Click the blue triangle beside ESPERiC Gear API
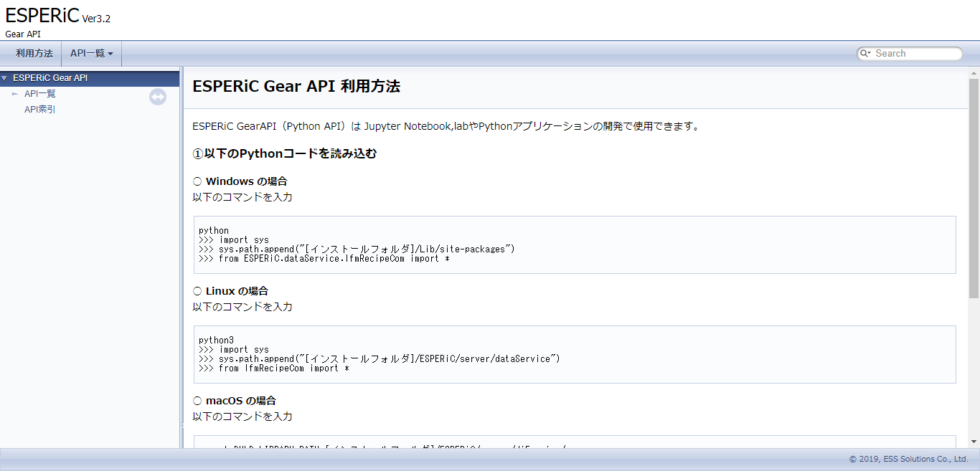The width and height of the screenshot is (980, 471). coord(6,77)
